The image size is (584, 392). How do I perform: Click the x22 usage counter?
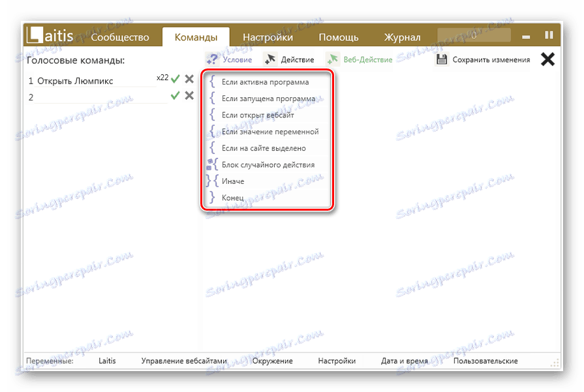pyautogui.click(x=162, y=78)
